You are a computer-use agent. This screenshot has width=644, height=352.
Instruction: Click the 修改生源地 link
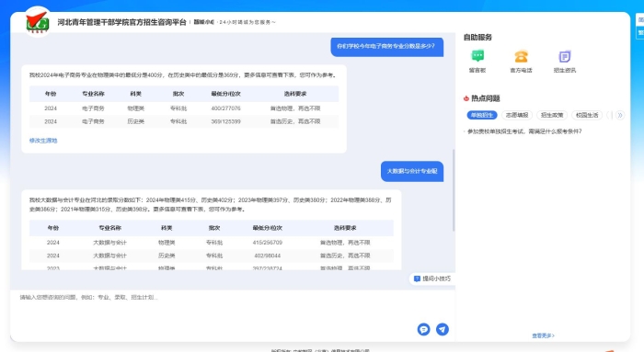tap(43, 141)
